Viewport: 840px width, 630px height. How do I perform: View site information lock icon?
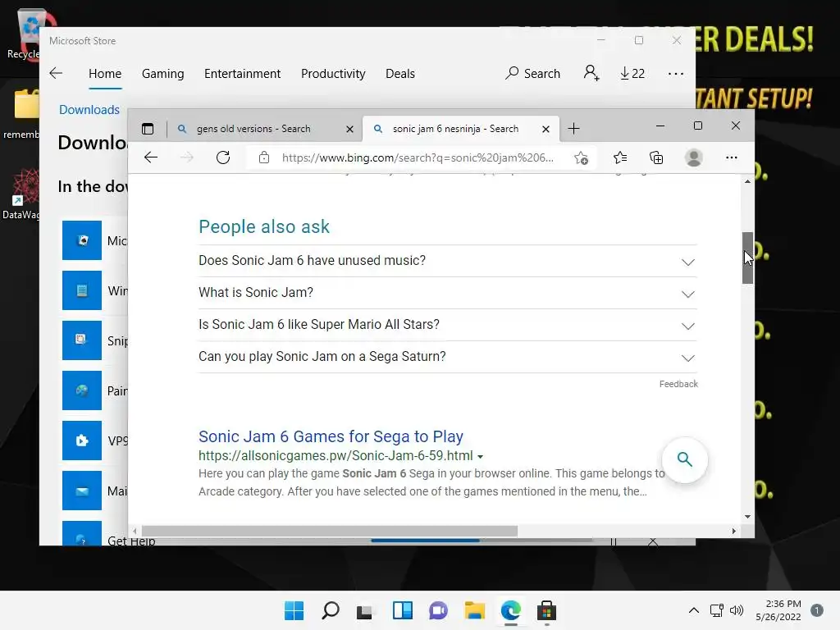[263, 157]
